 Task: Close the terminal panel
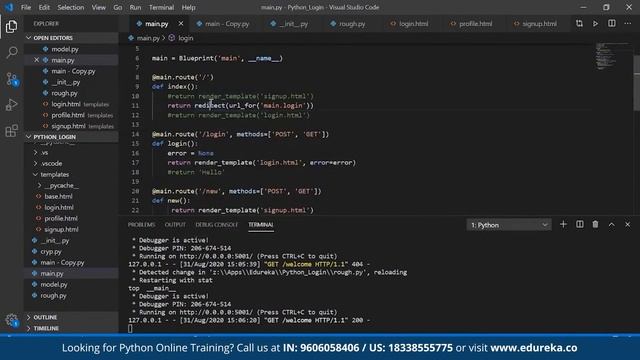pyautogui.click(x=628, y=224)
